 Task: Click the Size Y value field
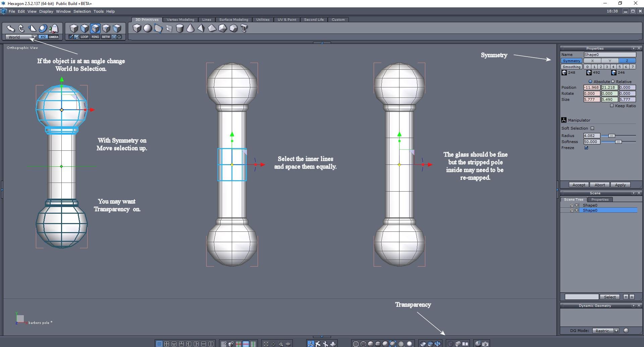[x=609, y=99]
